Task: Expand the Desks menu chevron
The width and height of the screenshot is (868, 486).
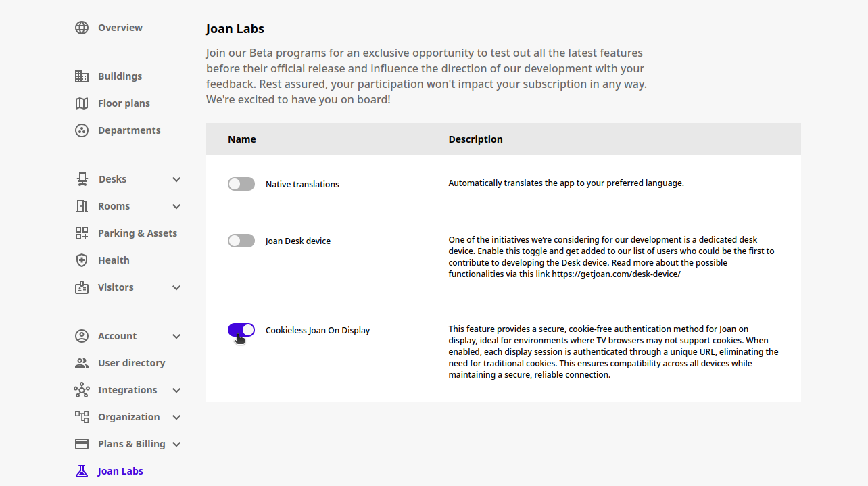Action: (x=176, y=179)
